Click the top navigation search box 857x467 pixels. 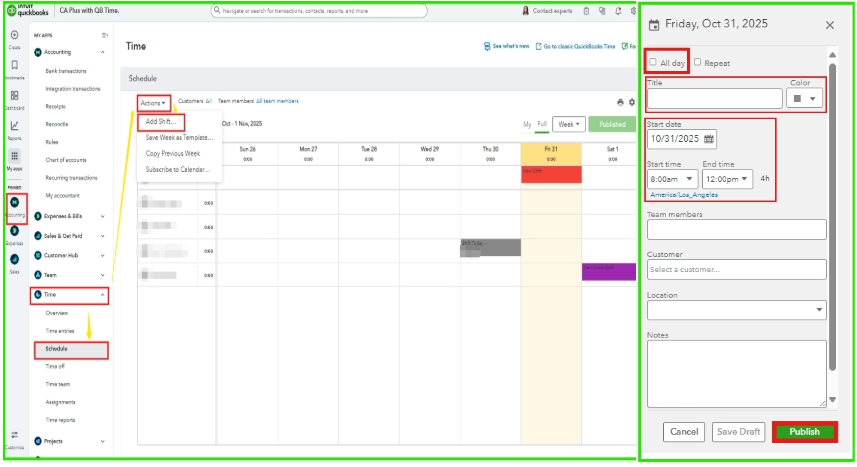click(319, 10)
